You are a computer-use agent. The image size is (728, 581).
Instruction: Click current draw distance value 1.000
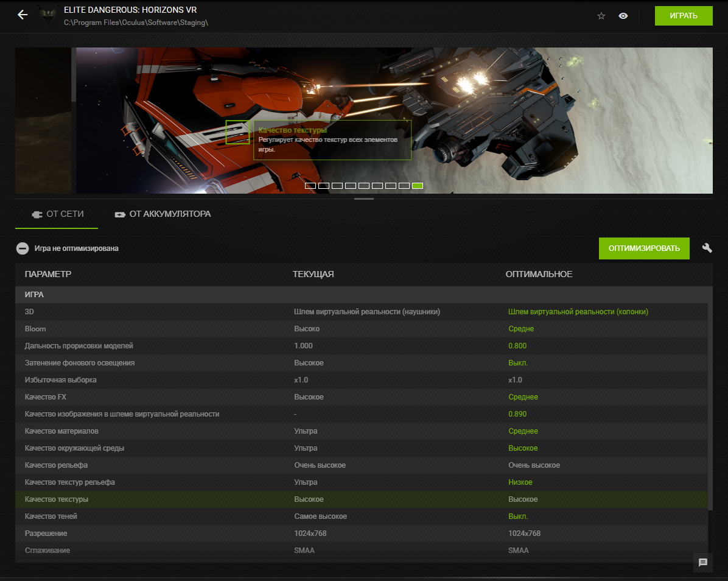(x=303, y=346)
